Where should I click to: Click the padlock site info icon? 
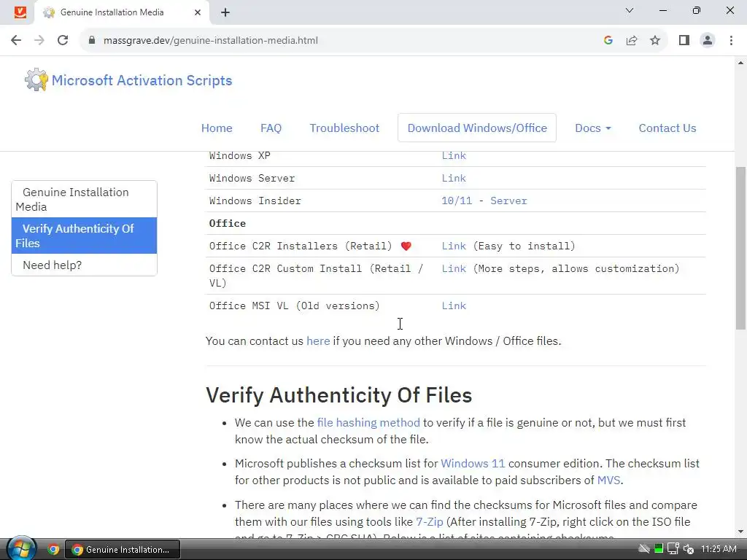click(92, 41)
